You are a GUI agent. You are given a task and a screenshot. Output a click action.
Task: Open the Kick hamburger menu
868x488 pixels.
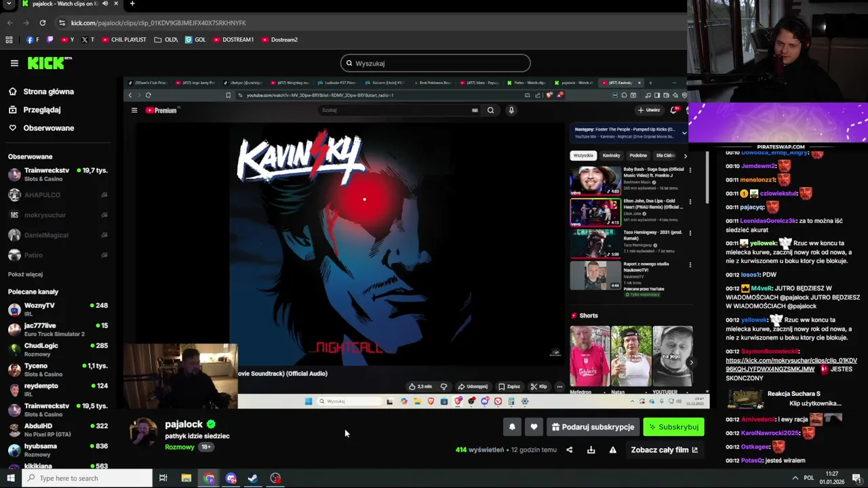[x=14, y=63]
